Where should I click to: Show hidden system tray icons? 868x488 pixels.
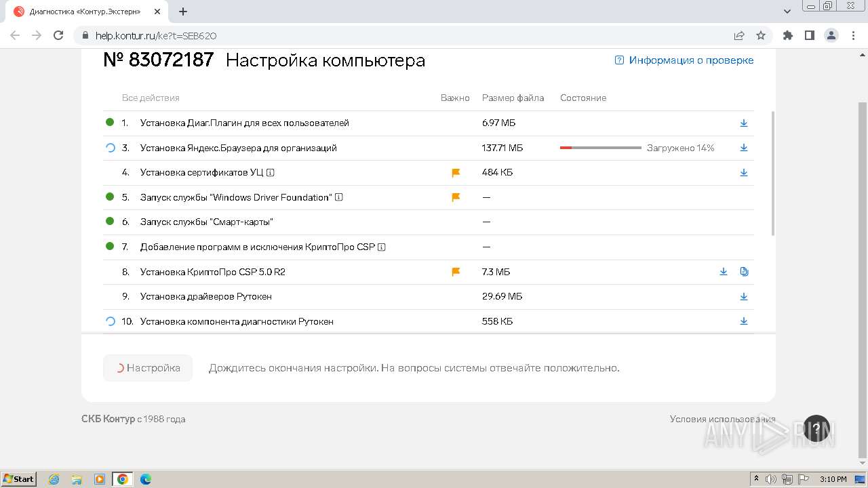pos(756,479)
